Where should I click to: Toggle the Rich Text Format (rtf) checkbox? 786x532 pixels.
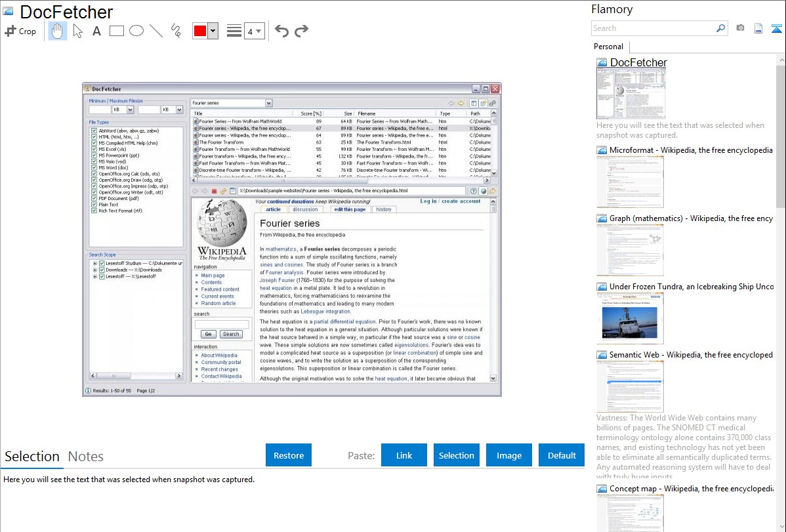coord(94,211)
